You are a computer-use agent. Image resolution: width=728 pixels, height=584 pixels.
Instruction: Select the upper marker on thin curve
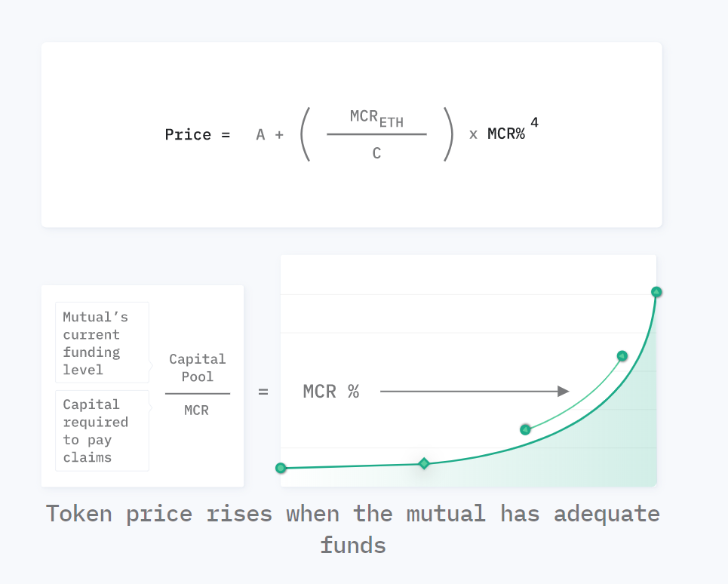coord(622,356)
